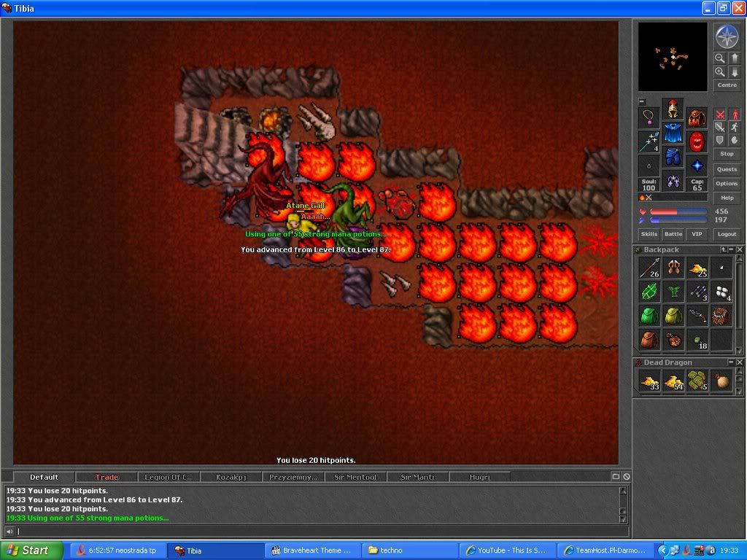Open the Kozakpj chat tab
The width and height of the screenshot is (747, 560).
pos(231,477)
